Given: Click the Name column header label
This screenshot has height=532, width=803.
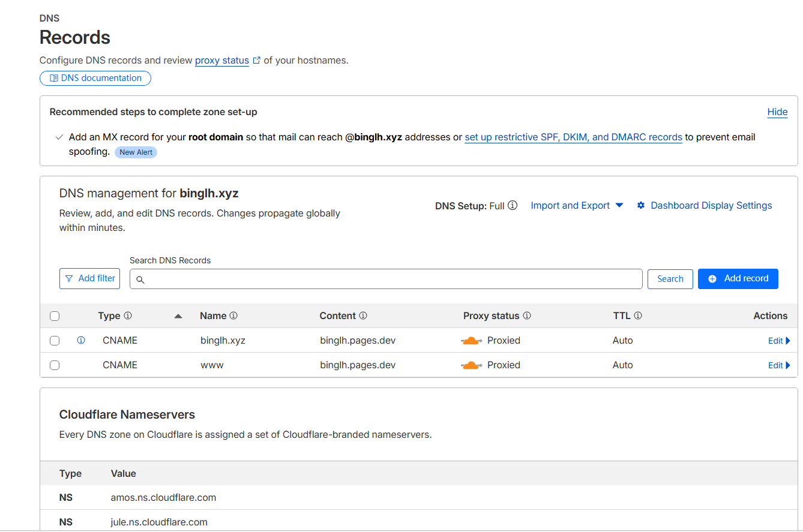Looking at the screenshot, I should [213, 316].
